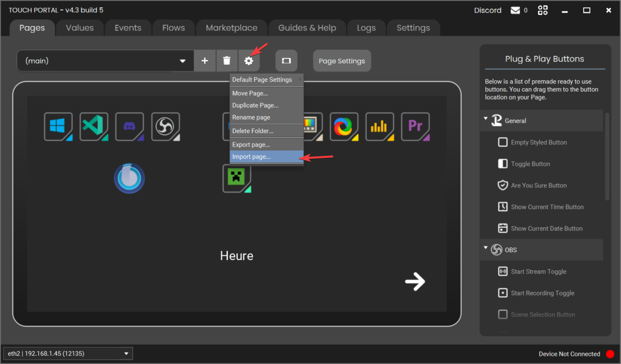Click the Plug & Play Buttons heading

(544, 59)
